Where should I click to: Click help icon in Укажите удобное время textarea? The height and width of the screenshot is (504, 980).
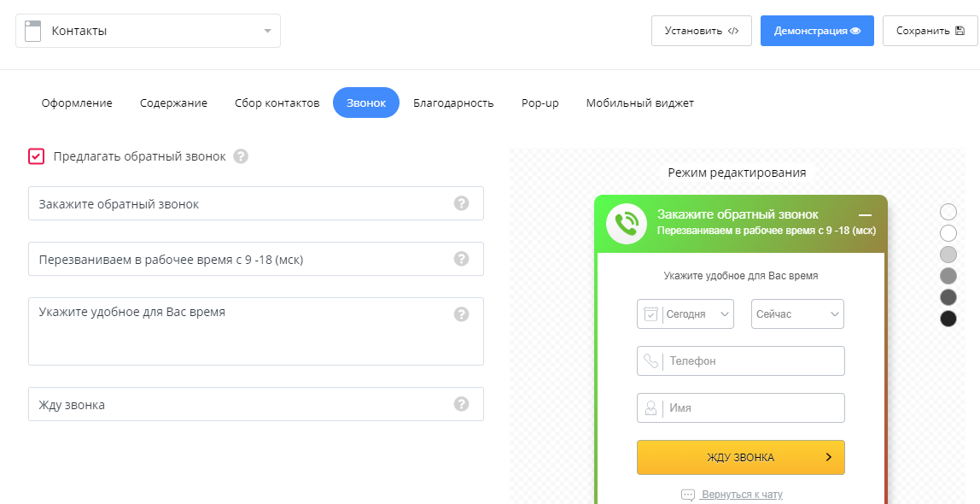pyautogui.click(x=461, y=314)
